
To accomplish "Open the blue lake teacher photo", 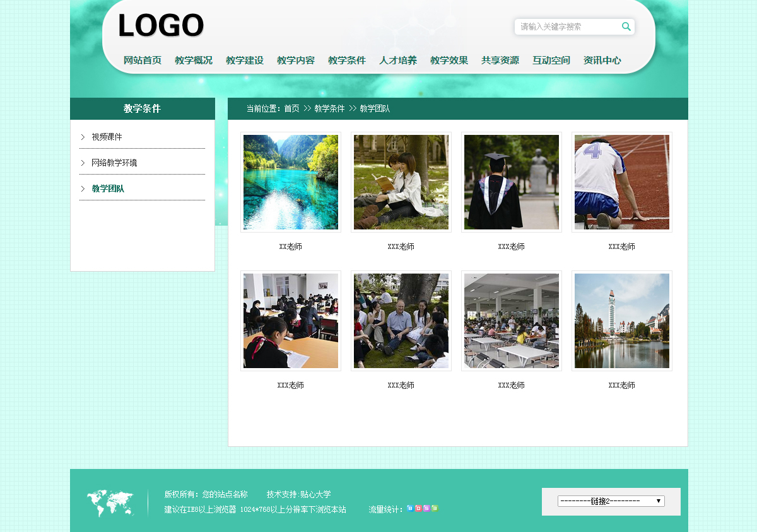I will (291, 182).
